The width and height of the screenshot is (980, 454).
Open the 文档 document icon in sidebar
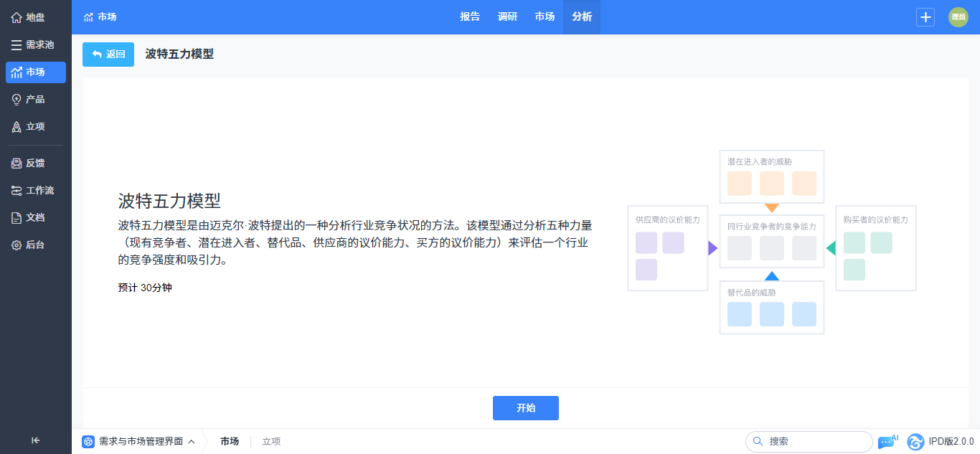click(17, 218)
